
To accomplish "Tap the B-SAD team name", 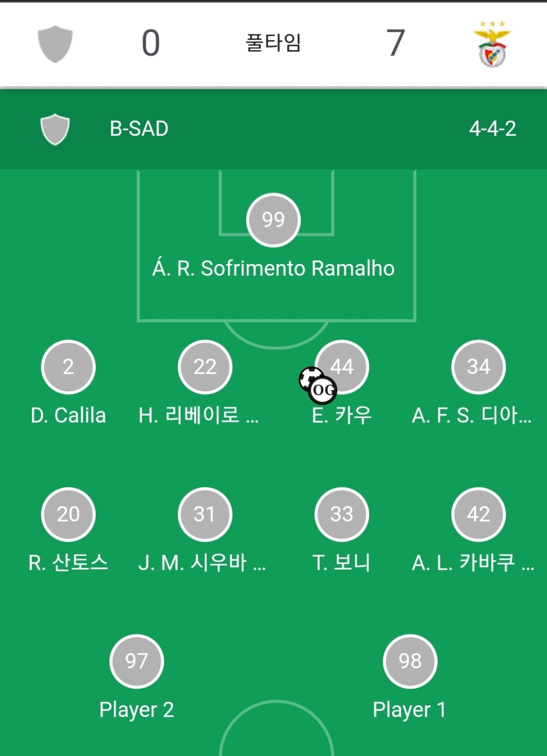I will [139, 129].
